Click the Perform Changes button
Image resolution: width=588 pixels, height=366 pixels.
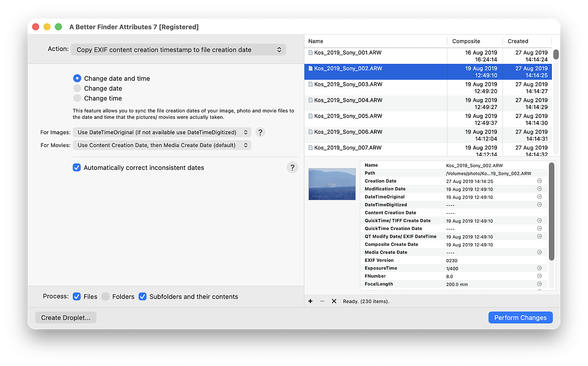(521, 317)
